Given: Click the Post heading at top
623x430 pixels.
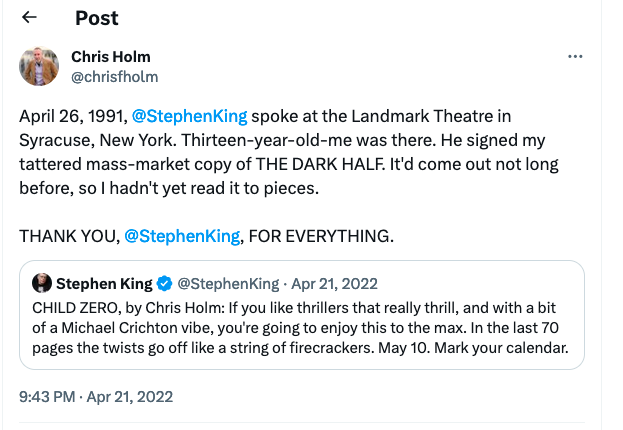Looking at the screenshot, I should [x=97, y=18].
